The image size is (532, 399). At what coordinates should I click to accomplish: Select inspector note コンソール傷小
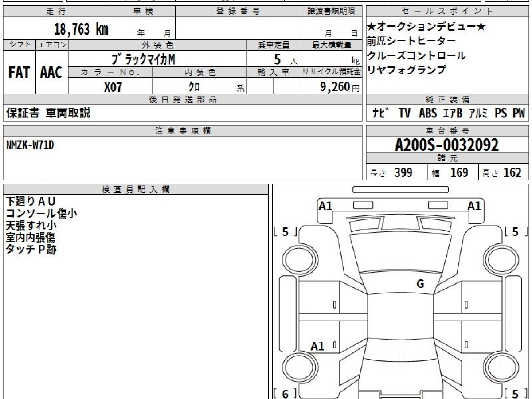pos(41,214)
